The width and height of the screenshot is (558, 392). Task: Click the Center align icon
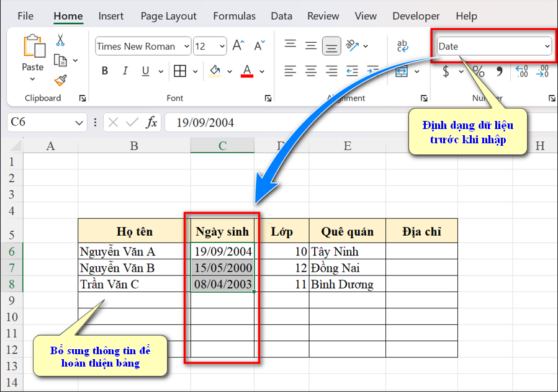311,71
